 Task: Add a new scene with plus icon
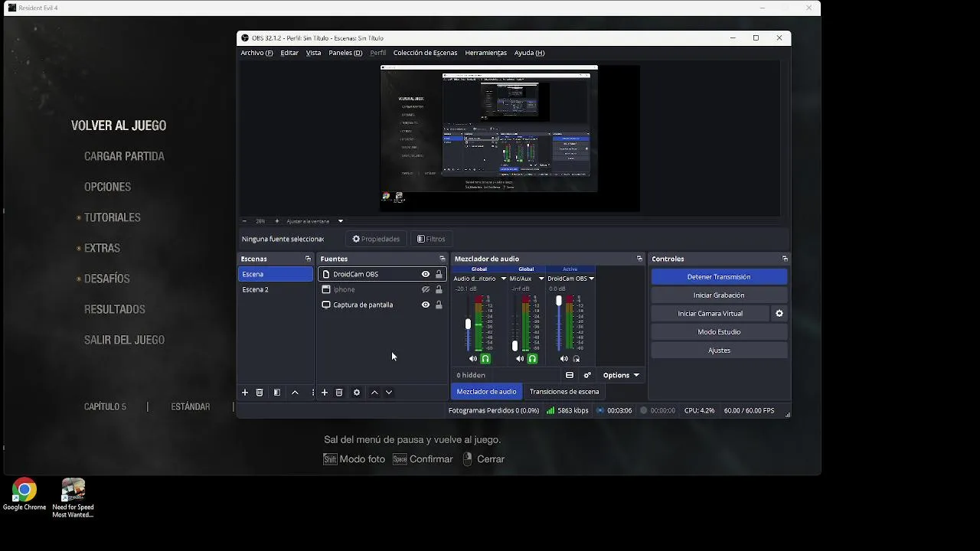point(245,393)
